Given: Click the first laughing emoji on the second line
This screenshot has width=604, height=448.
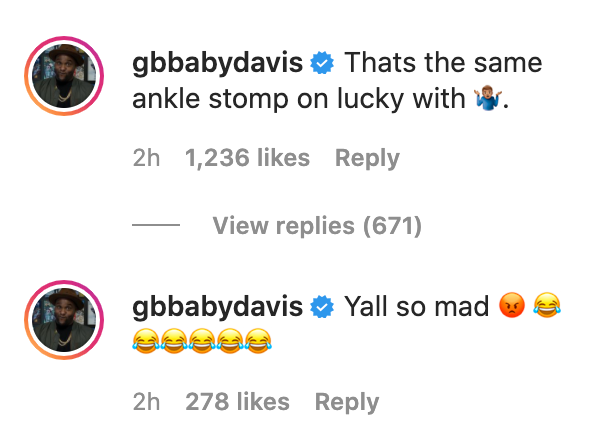Looking at the screenshot, I should [x=146, y=341].
